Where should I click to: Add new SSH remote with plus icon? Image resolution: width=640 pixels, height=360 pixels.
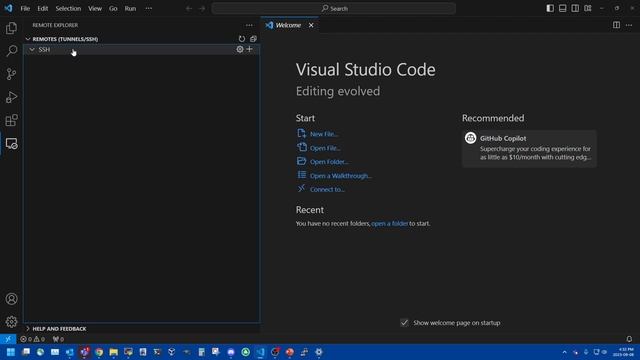coord(249,49)
